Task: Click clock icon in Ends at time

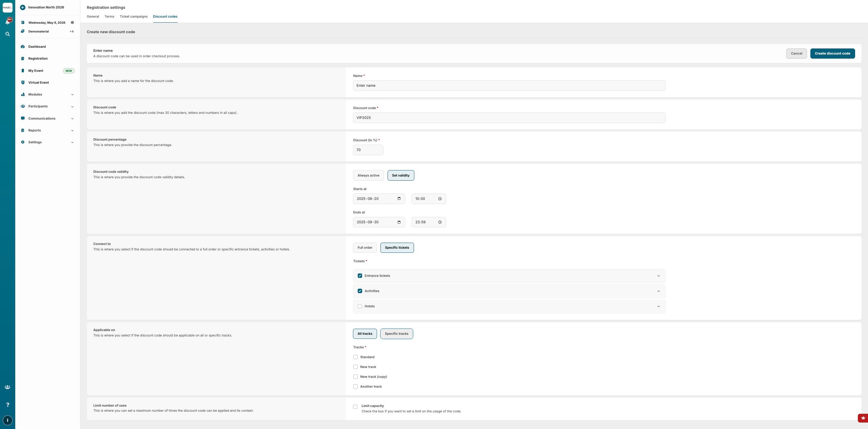Action: pyautogui.click(x=440, y=222)
